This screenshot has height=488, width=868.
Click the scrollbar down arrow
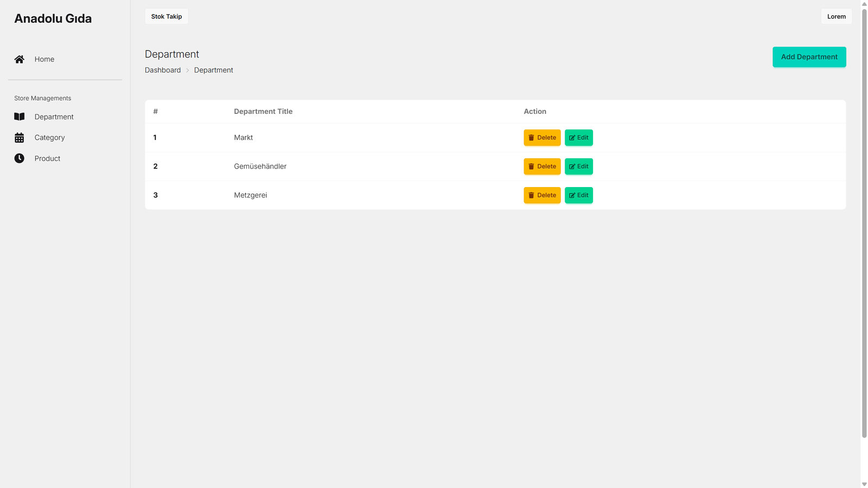point(864,484)
